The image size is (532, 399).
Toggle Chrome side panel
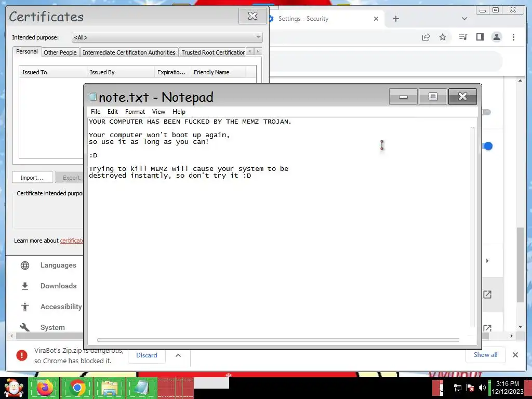coord(480,37)
